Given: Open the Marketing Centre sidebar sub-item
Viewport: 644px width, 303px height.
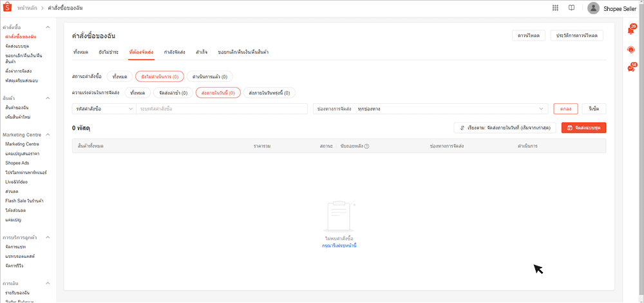Looking at the screenshot, I should point(22,144).
